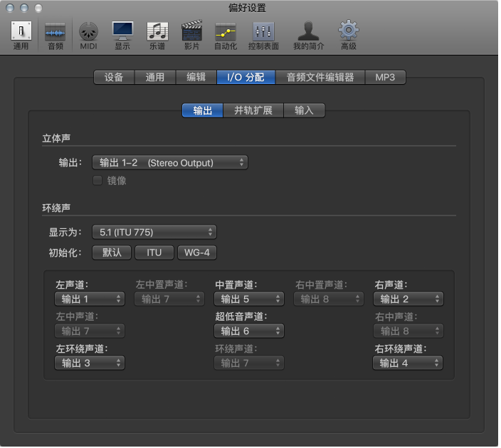Click the 立体声 section heading
Screen dimensions: 501x448
click(x=56, y=138)
